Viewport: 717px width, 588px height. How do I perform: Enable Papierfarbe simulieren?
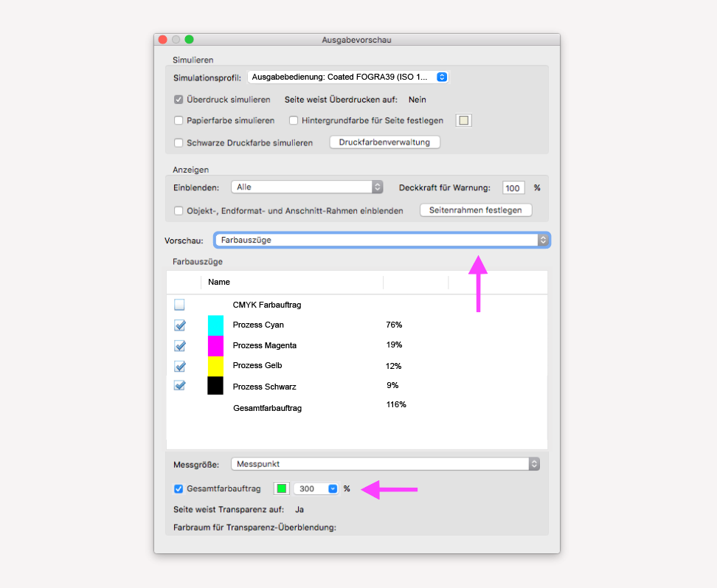[178, 120]
